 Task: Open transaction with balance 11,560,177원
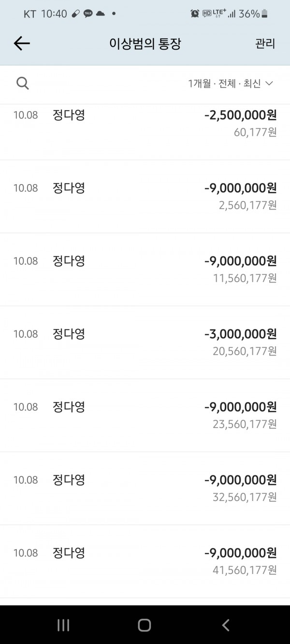tap(145, 270)
